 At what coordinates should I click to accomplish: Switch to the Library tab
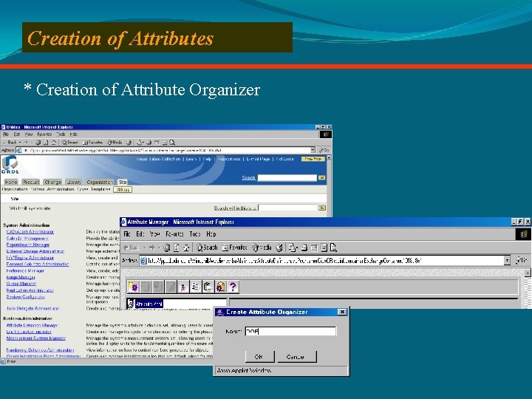73,183
